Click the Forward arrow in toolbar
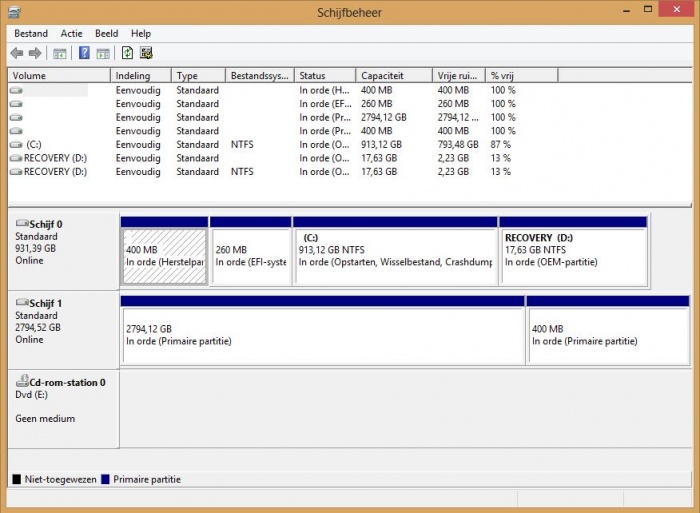 pyautogui.click(x=35, y=53)
